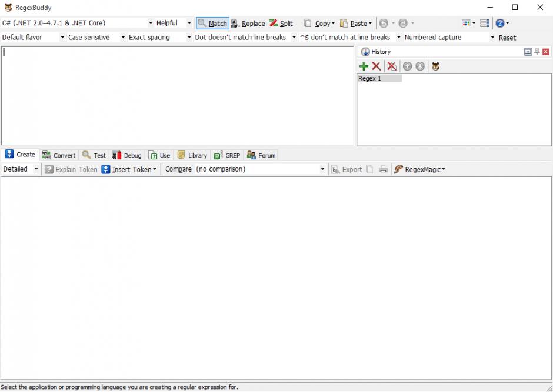The image size is (553, 392).
Task: Switch to Split mode
Action: coord(281,24)
